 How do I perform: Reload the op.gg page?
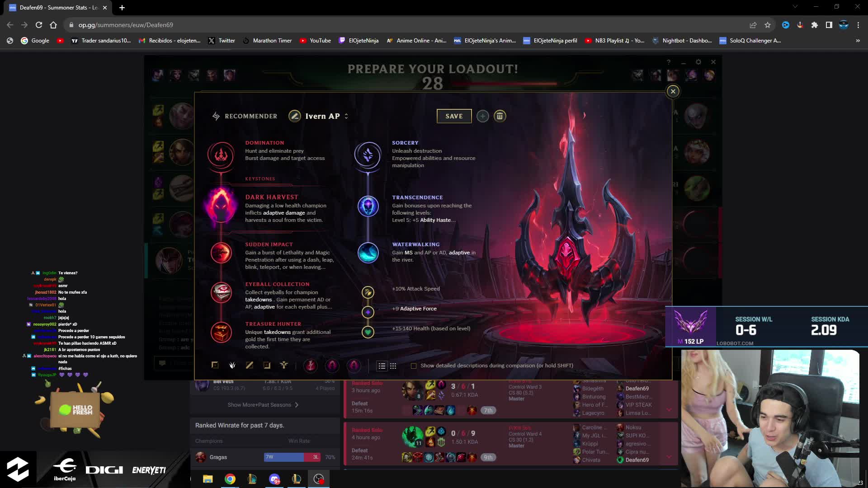tap(39, 25)
